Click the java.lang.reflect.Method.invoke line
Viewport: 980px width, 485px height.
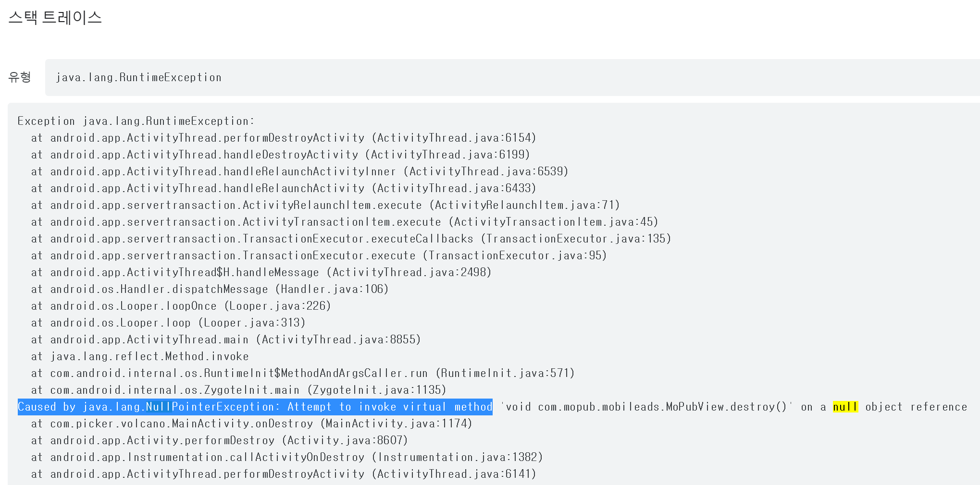[x=140, y=356]
